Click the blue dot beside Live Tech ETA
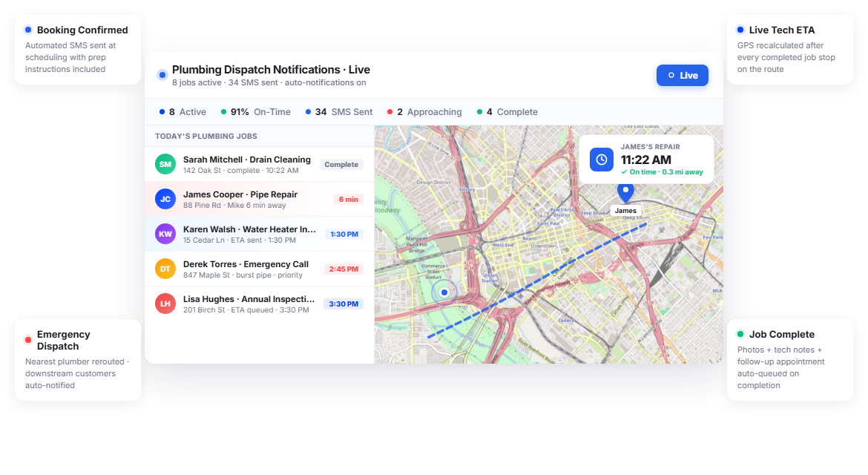 tap(740, 30)
